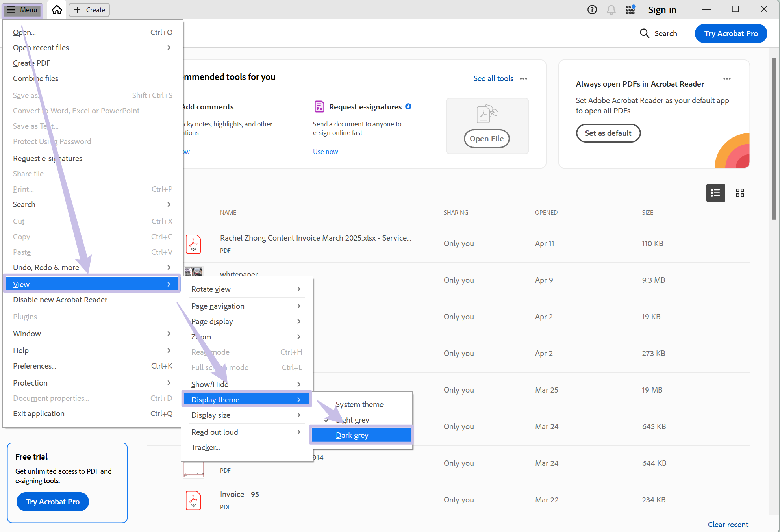
Task: Open notifications bell
Action: click(611, 9)
